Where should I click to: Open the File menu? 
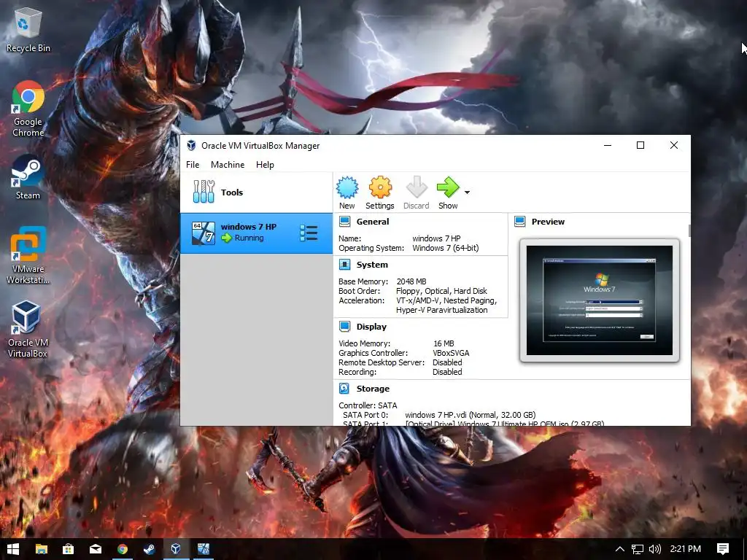[193, 165]
